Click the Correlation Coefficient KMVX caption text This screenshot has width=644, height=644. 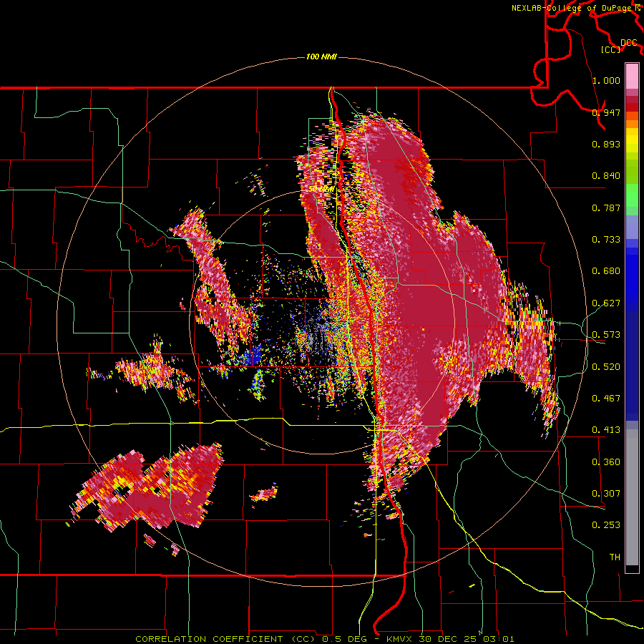(324, 639)
